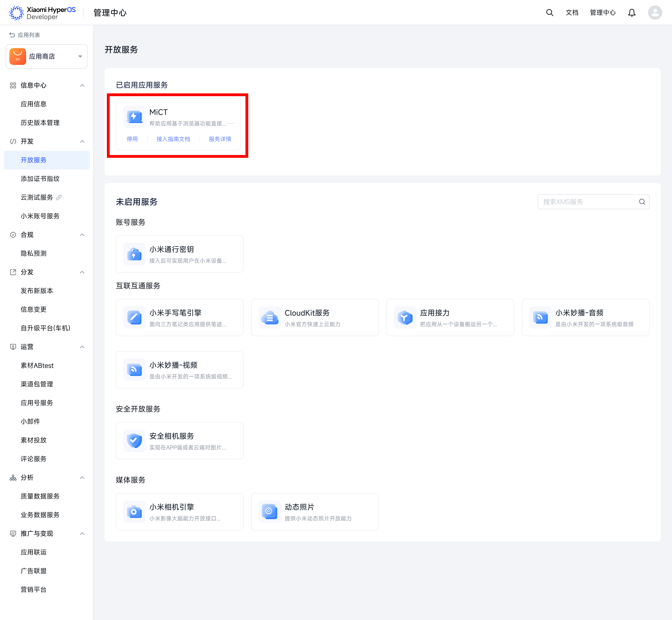Viewport: 672px width, 620px height.
Task: Click the Xiaomi HyperOS Developer logo
Action: pyautogui.click(x=42, y=13)
